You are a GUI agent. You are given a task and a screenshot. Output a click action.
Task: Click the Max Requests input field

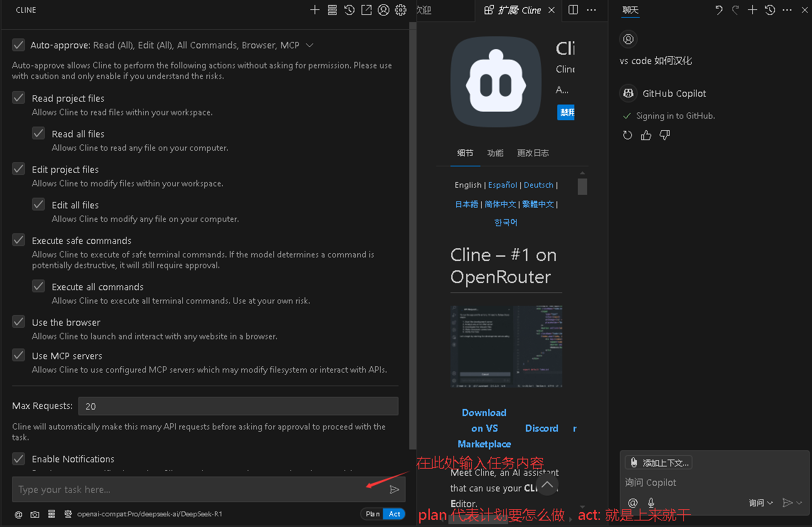[x=238, y=406]
